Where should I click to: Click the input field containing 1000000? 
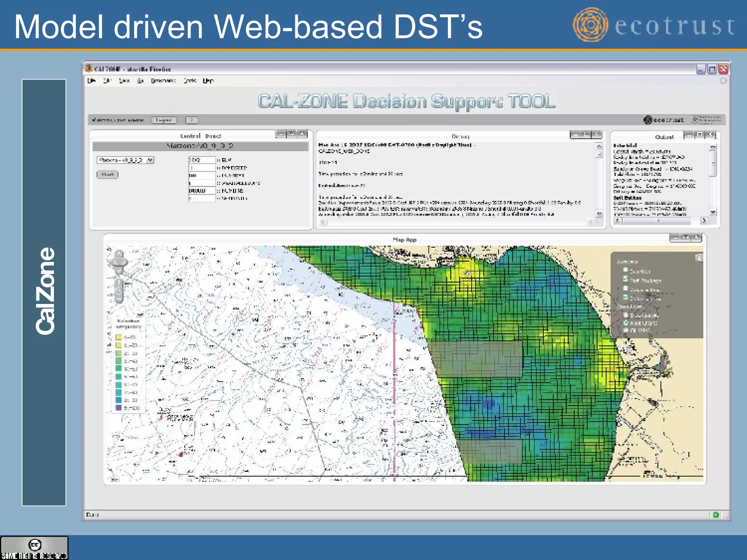pyautogui.click(x=202, y=190)
